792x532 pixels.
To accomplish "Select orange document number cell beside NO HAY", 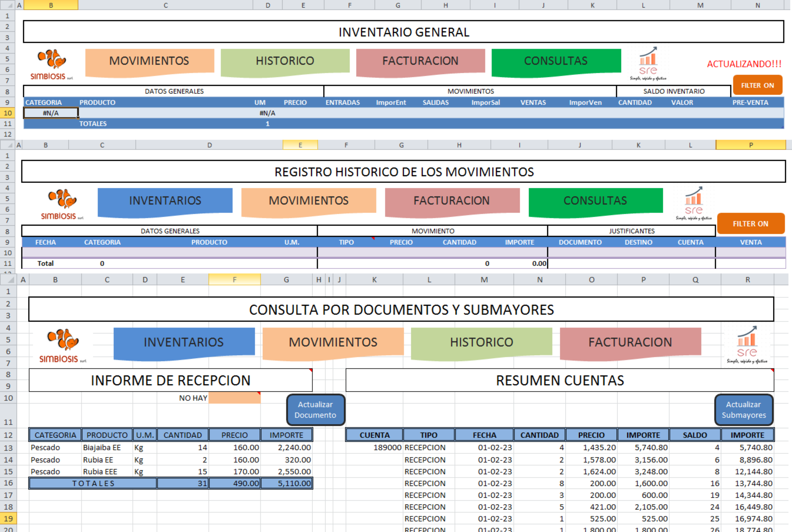I will [x=234, y=398].
